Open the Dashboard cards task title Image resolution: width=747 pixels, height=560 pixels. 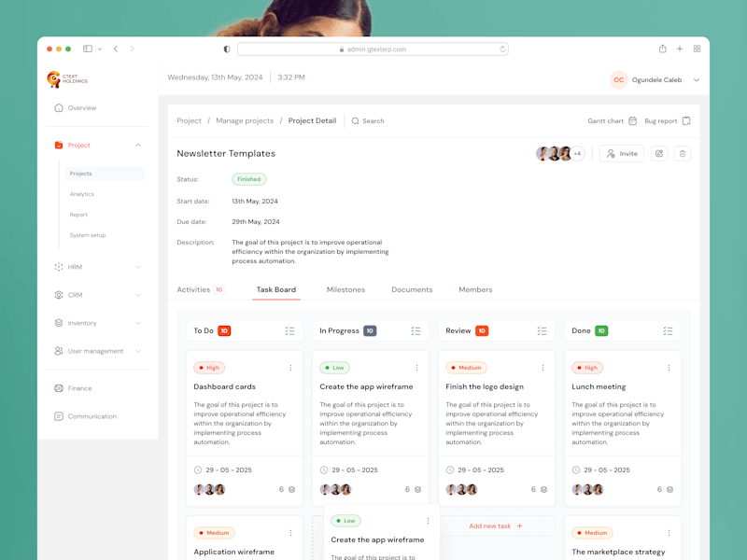tap(224, 386)
